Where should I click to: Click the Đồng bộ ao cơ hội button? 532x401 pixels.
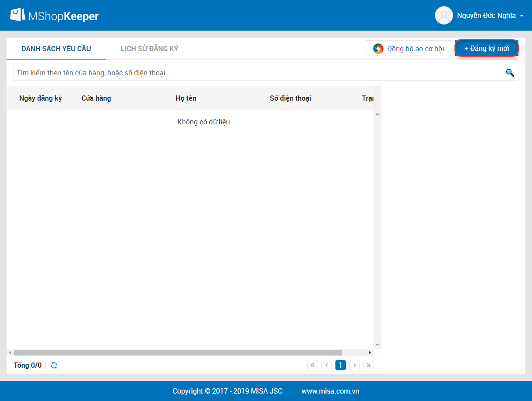(408, 48)
